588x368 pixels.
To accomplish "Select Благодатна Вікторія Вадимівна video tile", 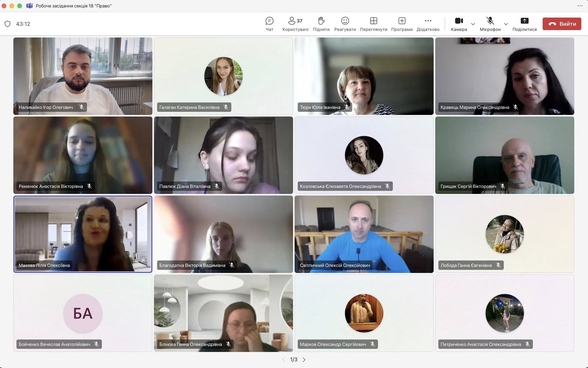I will [223, 234].
